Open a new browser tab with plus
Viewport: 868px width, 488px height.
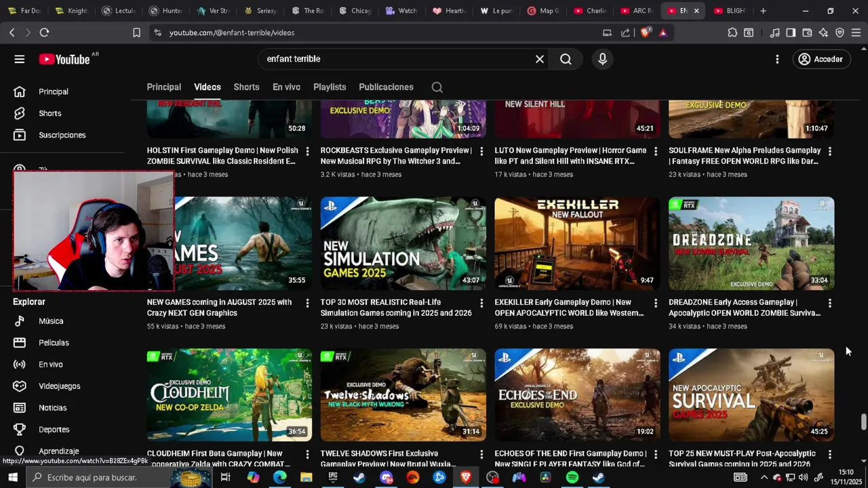[x=763, y=11]
